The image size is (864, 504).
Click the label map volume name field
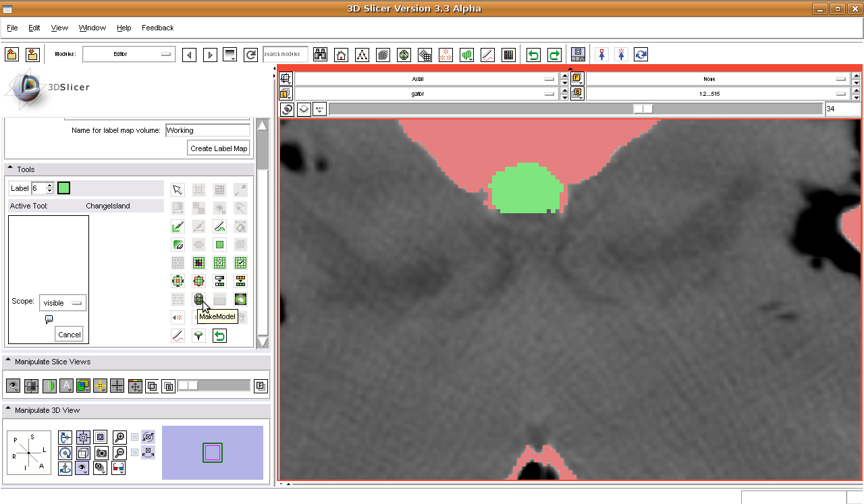[208, 130]
